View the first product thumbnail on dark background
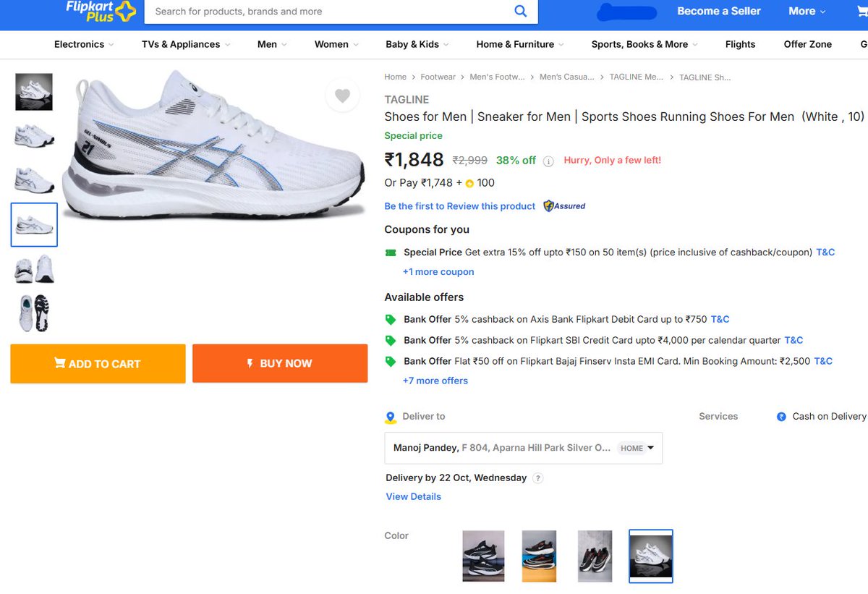Image resolution: width=868 pixels, height=594 pixels. (34, 92)
